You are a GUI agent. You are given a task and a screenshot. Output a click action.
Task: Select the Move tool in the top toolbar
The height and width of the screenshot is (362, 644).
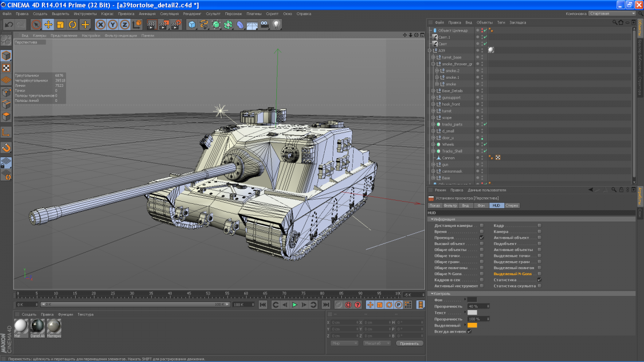48,24
